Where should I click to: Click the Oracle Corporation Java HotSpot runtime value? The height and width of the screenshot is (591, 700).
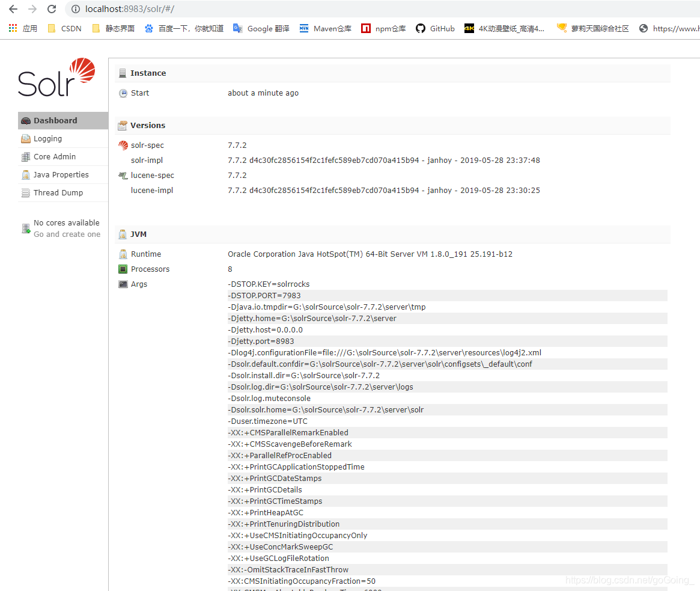pyautogui.click(x=370, y=254)
